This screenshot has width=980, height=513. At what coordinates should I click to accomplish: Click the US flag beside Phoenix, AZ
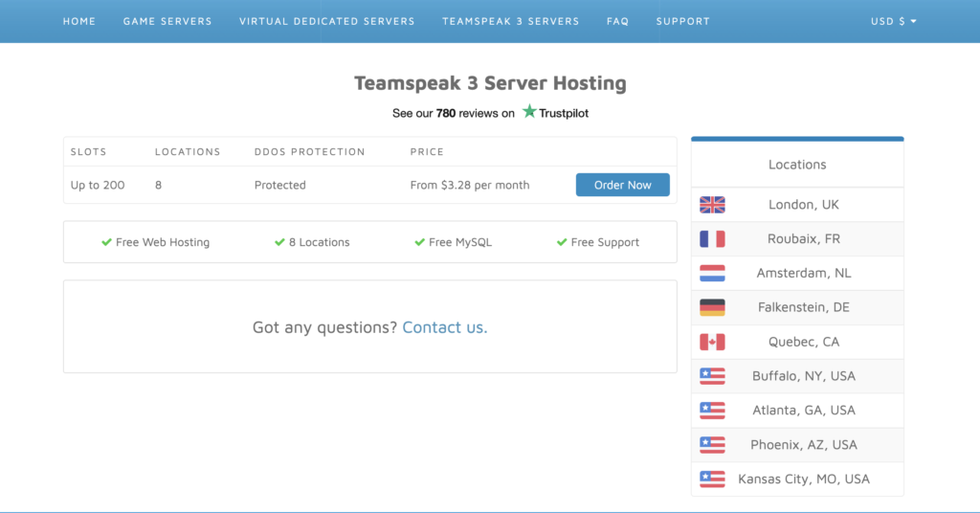pos(712,445)
